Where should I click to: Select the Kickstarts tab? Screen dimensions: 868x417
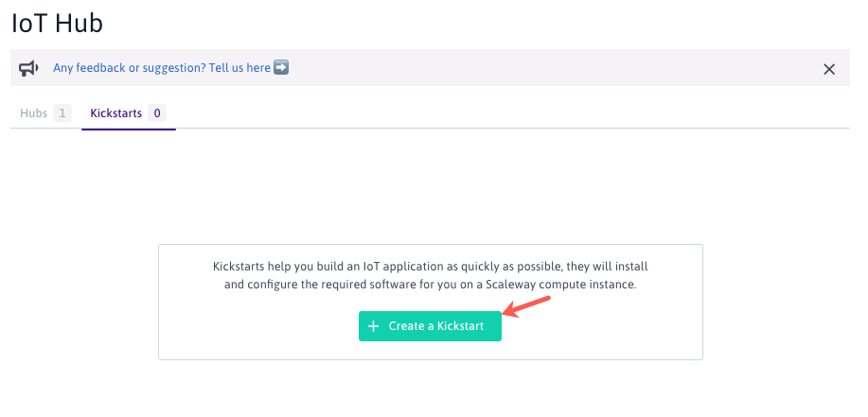115,113
